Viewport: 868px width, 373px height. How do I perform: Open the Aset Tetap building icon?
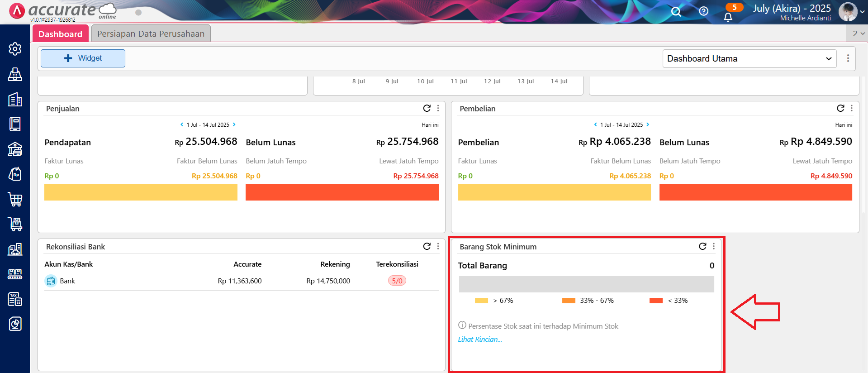pyautogui.click(x=15, y=249)
